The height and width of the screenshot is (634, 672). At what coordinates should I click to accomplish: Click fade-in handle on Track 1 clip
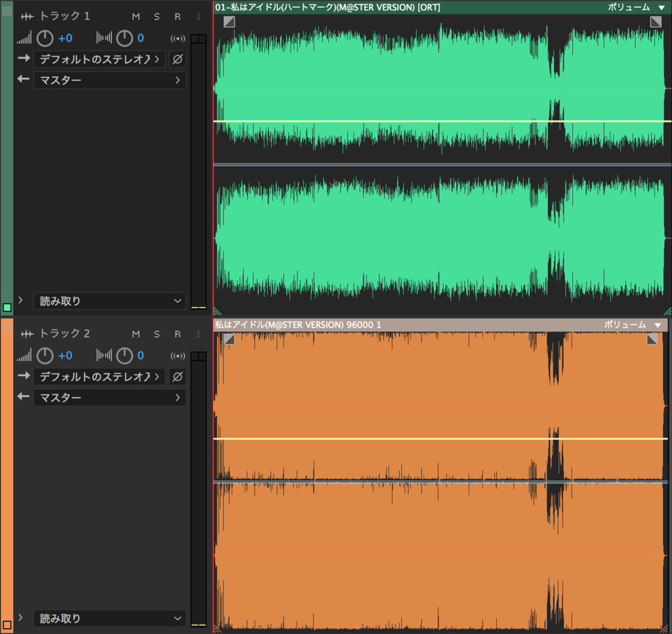click(x=229, y=22)
